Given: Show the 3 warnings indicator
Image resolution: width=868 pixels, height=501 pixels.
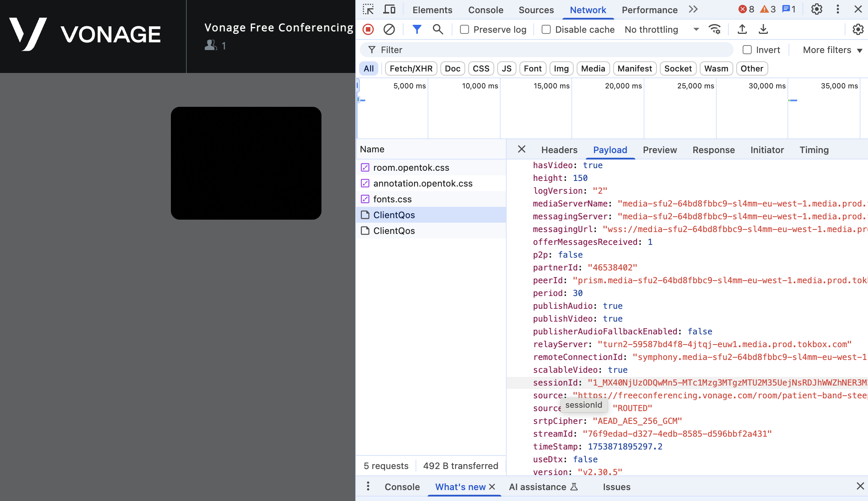Looking at the screenshot, I should click(768, 9).
